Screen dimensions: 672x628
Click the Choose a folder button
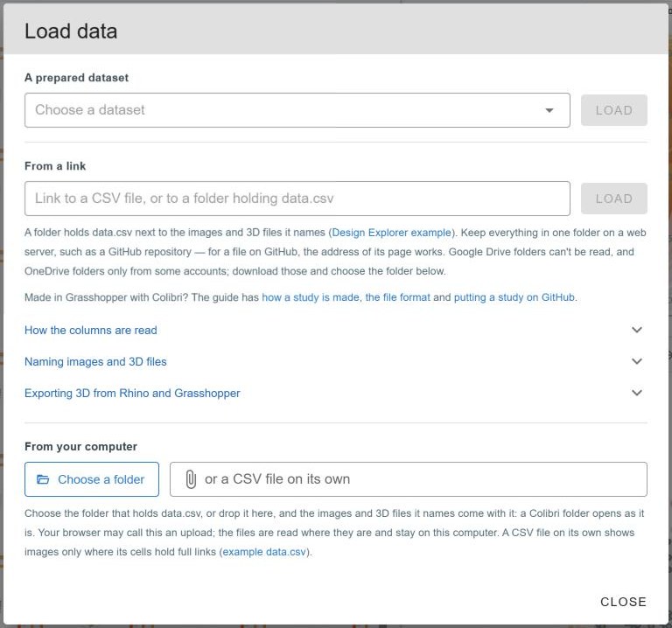92,479
